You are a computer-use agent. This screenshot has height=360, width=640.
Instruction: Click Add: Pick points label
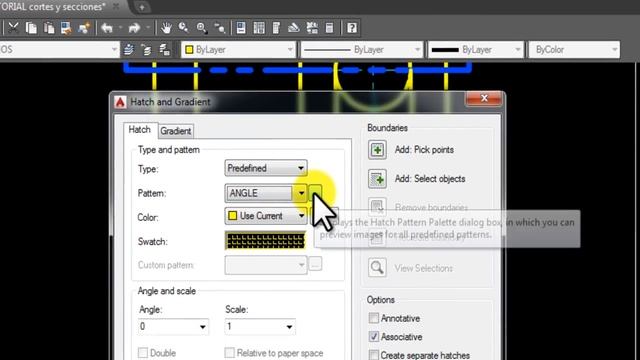424,150
